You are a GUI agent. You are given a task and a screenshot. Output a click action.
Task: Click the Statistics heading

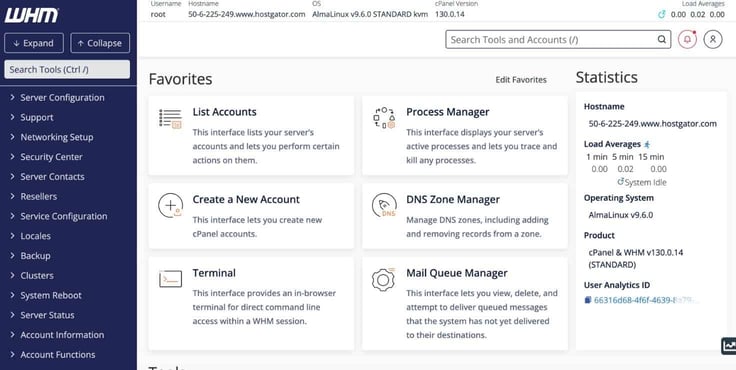pyautogui.click(x=606, y=77)
